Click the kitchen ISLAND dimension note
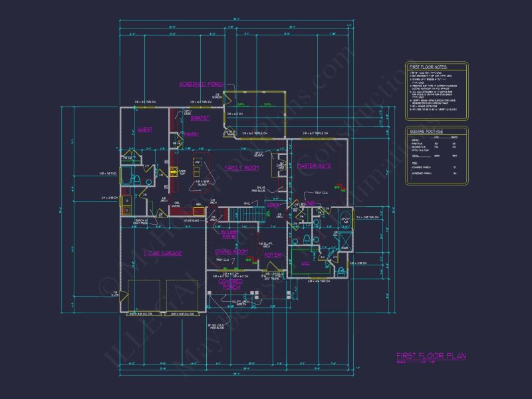Viewport: 532px width, 399px height. (202, 184)
